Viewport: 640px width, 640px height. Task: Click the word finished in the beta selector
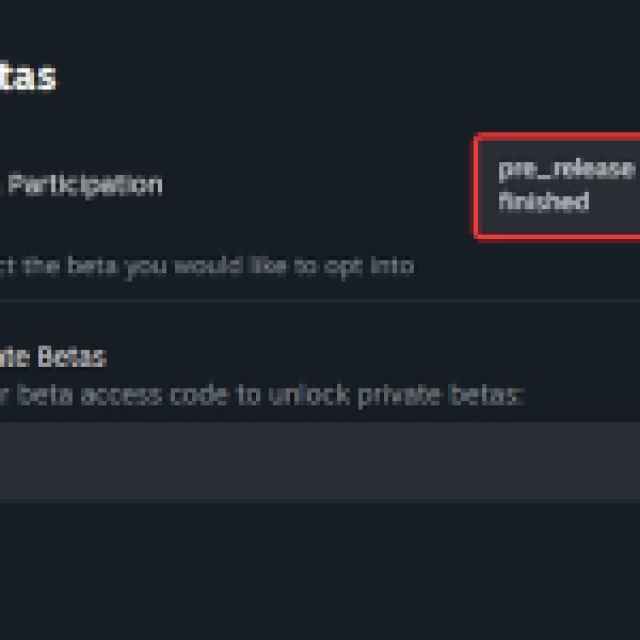544,202
